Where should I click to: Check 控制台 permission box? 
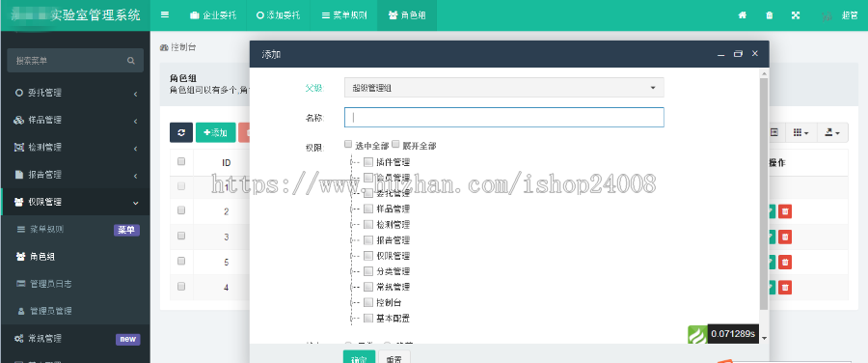[x=368, y=302]
